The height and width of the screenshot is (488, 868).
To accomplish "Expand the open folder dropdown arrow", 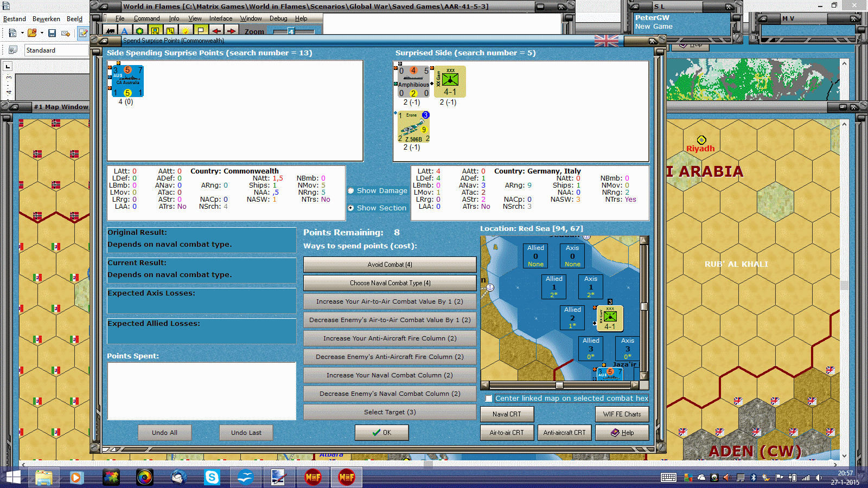I will point(42,33).
